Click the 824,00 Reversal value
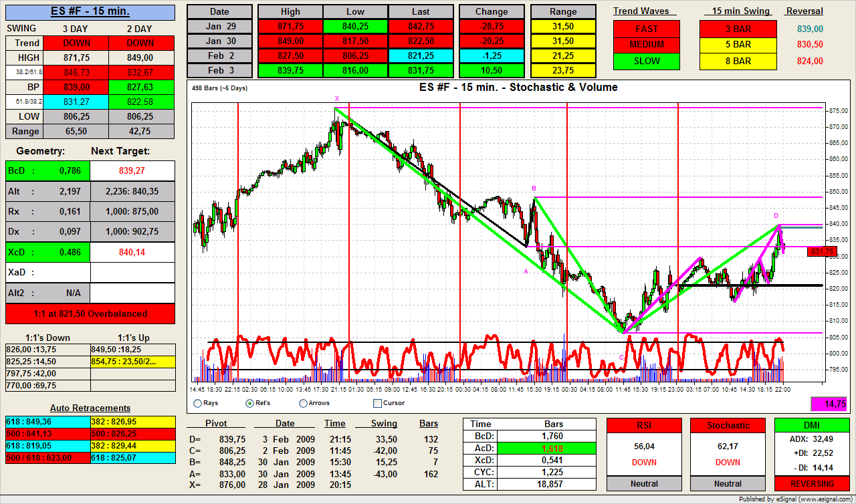Image resolution: width=856 pixels, height=504 pixels. 810,61
